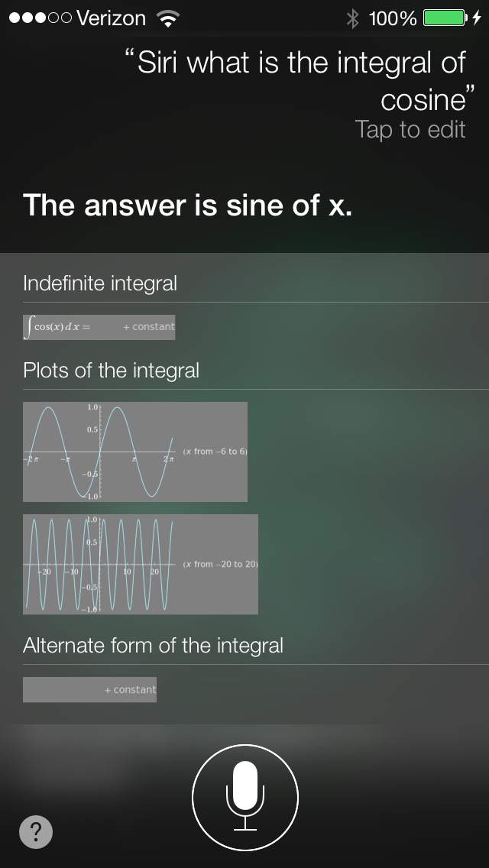Tap to edit the spoken query
This screenshot has height=868, width=489.
tap(410, 130)
